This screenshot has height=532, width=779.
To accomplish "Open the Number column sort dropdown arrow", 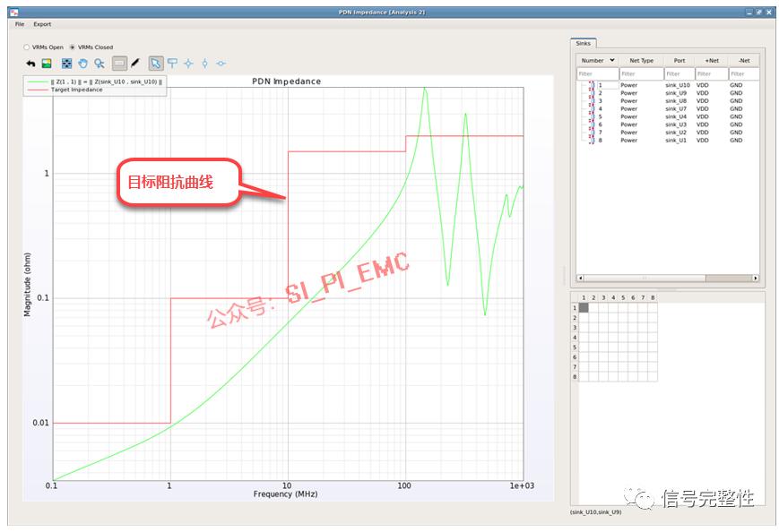I will (612, 60).
